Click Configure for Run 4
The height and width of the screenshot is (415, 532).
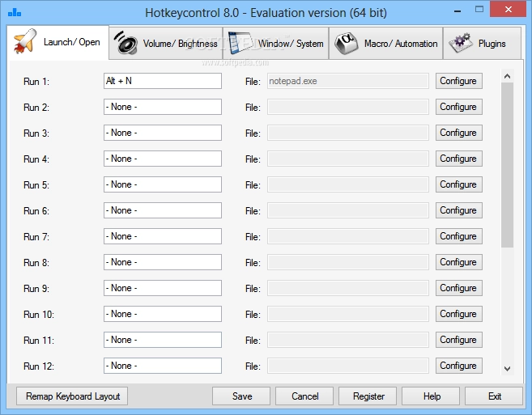[458, 159]
